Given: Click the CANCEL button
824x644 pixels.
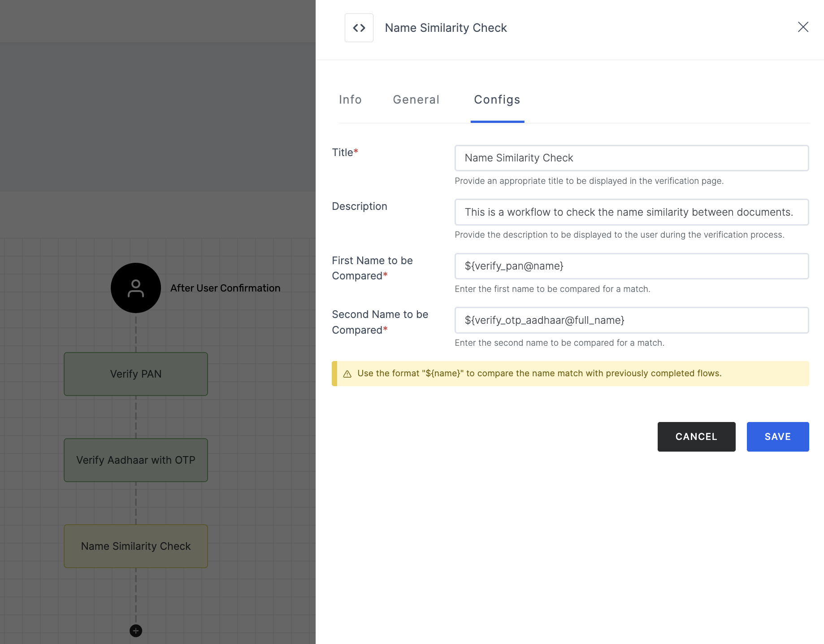Looking at the screenshot, I should [x=696, y=437].
